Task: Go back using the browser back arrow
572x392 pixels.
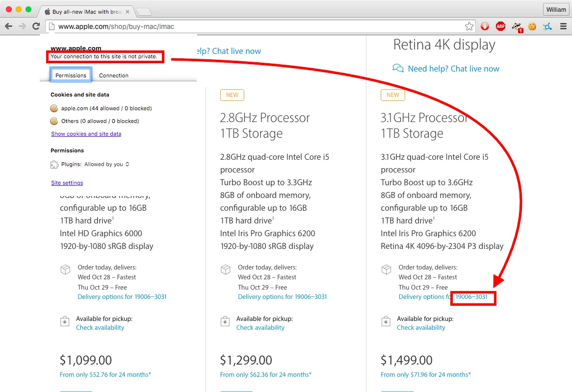Action: 9,26
